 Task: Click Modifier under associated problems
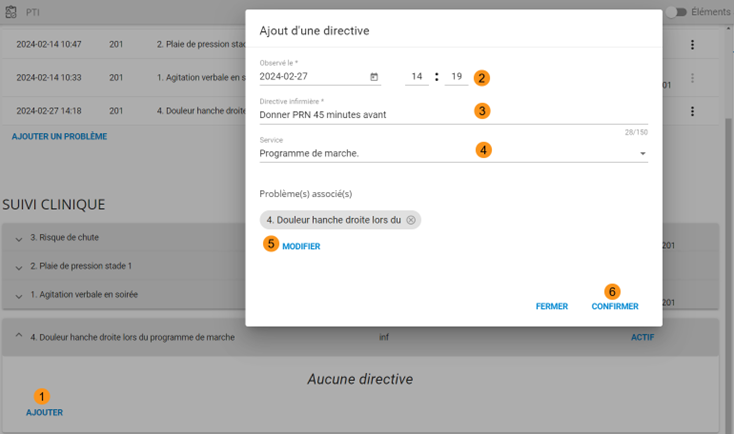tap(301, 246)
